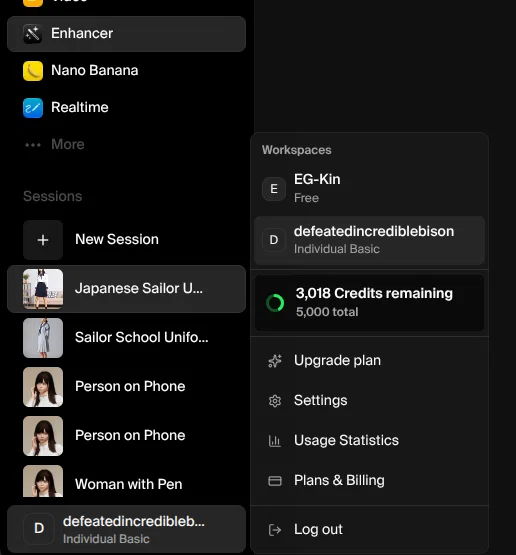Open the defeatedincredibleb... account menu at bottom
The image size is (516, 555).
(x=126, y=529)
